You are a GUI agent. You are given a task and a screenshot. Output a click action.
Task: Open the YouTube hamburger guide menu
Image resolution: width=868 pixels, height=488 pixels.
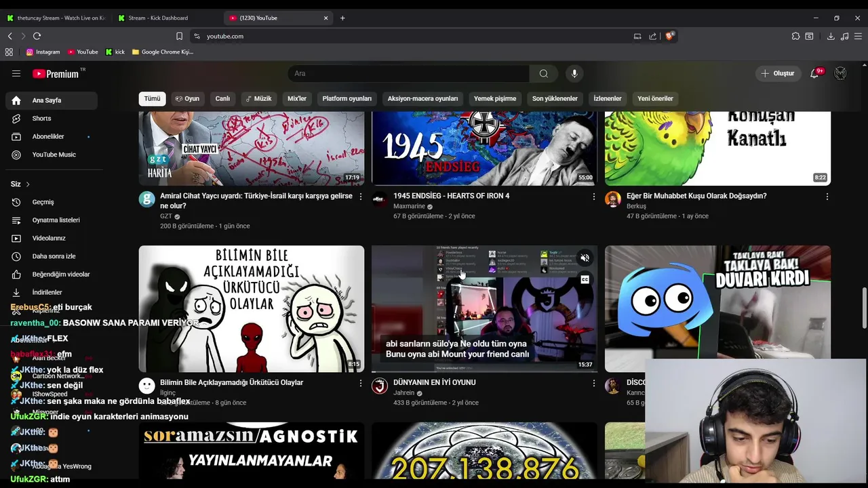pos(16,73)
